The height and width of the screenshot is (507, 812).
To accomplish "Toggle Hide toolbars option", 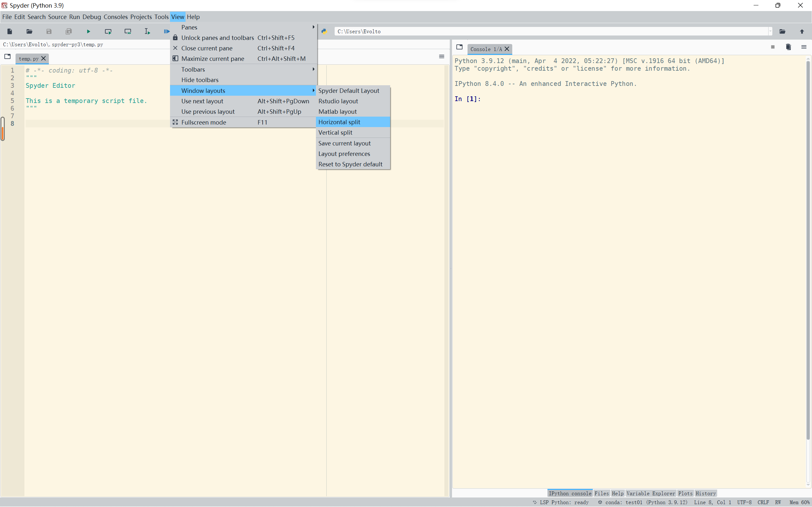I will [200, 80].
